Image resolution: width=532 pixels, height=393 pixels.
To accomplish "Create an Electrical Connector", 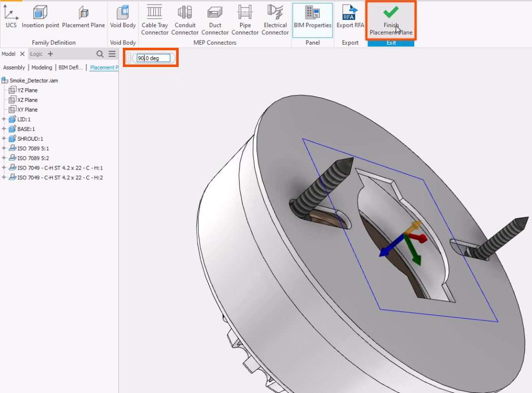I will coord(275,20).
